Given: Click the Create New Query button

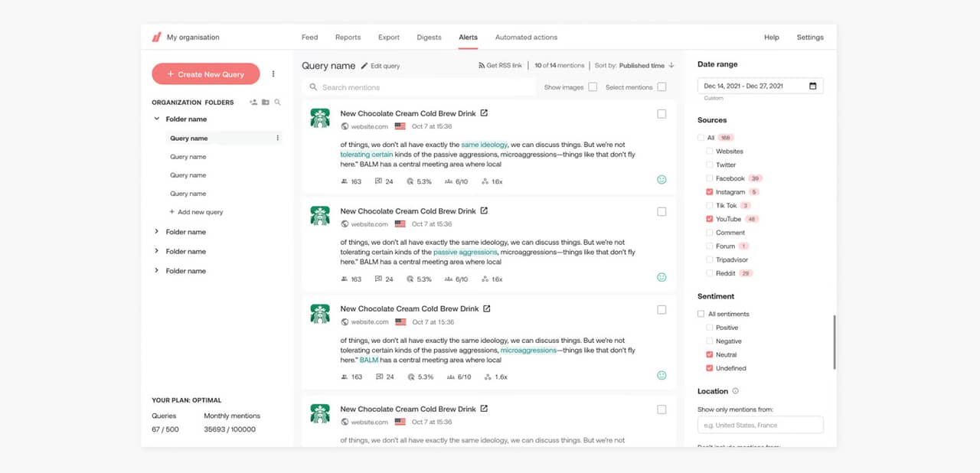Looking at the screenshot, I should point(204,74).
